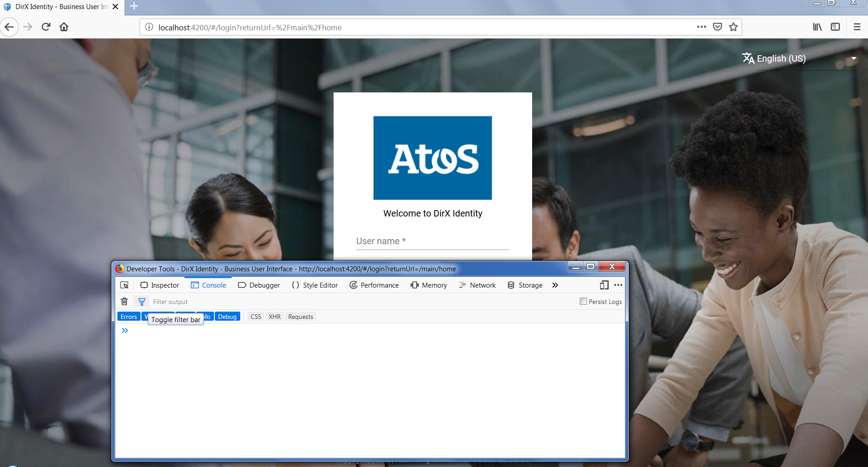Open the DevTools meatball options menu
The height and width of the screenshot is (467, 868).
[x=618, y=285]
